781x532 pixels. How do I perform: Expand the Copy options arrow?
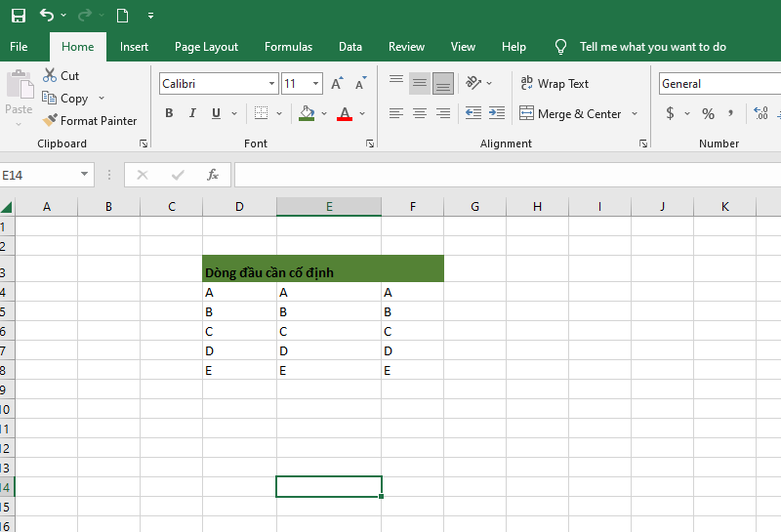click(x=102, y=99)
